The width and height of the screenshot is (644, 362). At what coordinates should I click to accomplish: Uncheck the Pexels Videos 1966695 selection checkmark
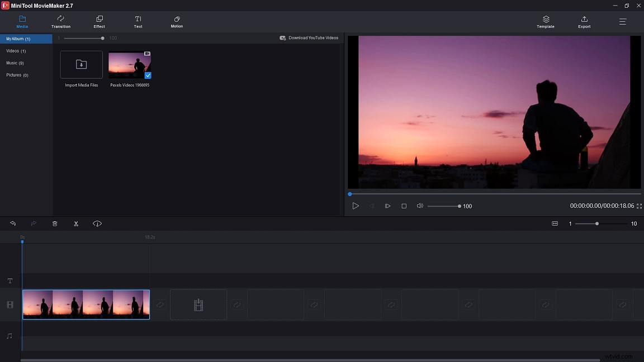point(148,75)
